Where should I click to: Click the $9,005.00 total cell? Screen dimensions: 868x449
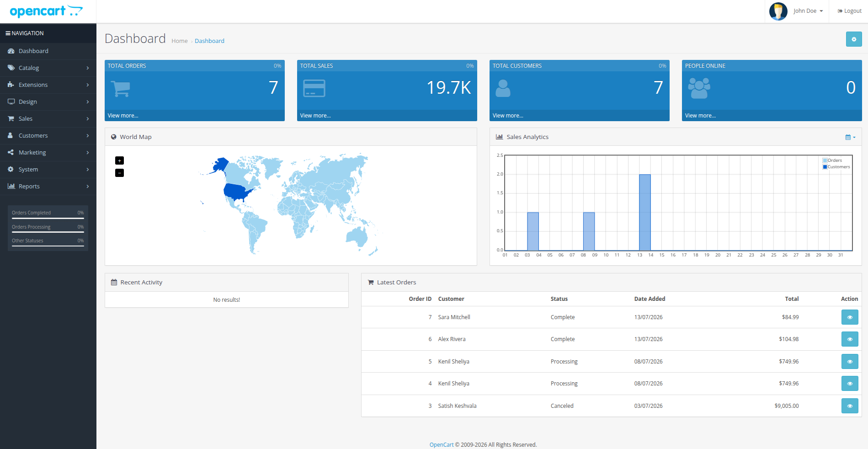pyautogui.click(x=787, y=406)
